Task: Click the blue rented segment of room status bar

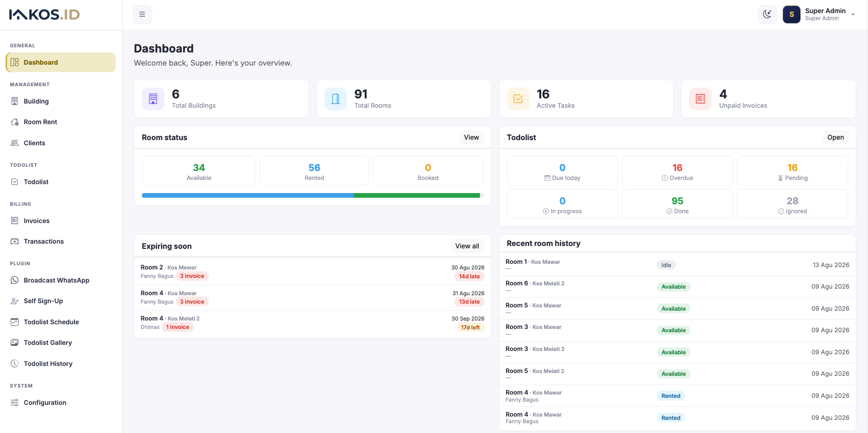Action: coord(248,195)
